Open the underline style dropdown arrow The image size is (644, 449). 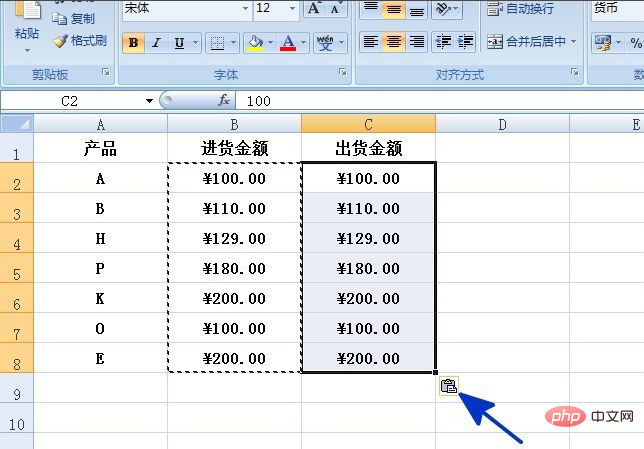coord(196,43)
